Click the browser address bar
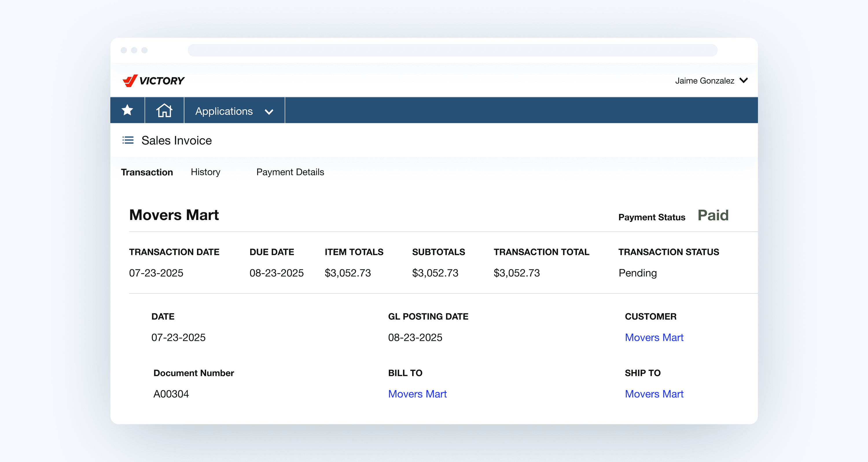The height and width of the screenshot is (462, 868). [x=452, y=50]
